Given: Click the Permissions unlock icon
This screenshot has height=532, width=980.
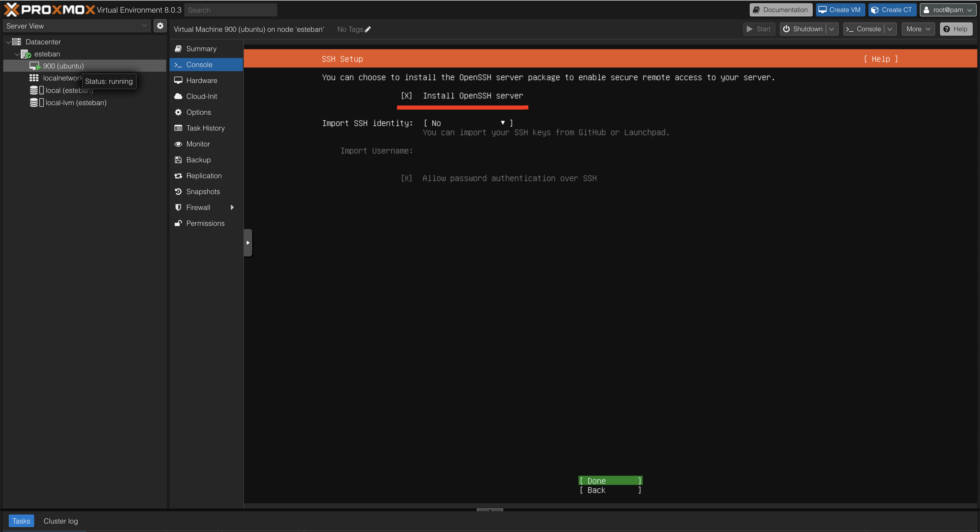Looking at the screenshot, I should 178,223.
